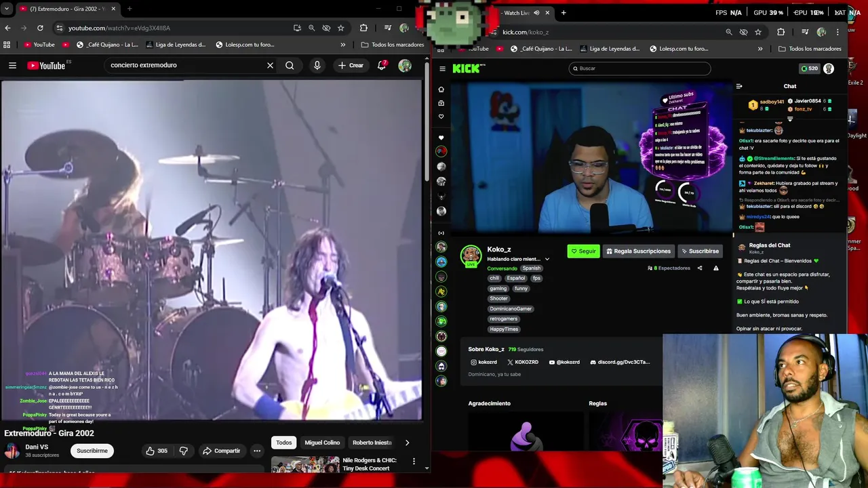Open Kick profile avatar menu
This screenshot has width=868, height=488.
(828, 68)
